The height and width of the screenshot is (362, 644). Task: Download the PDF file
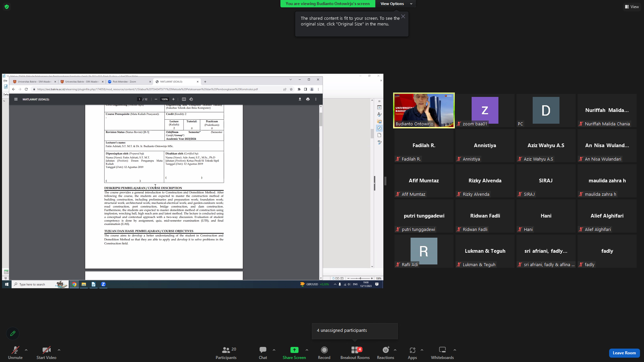click(300, 99)
